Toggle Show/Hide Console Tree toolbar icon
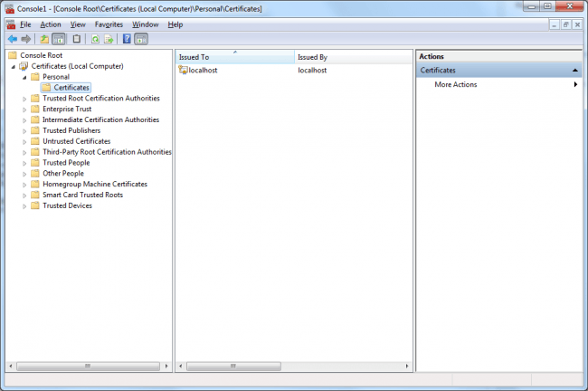 pyautogui.click(x=58, y=39)
